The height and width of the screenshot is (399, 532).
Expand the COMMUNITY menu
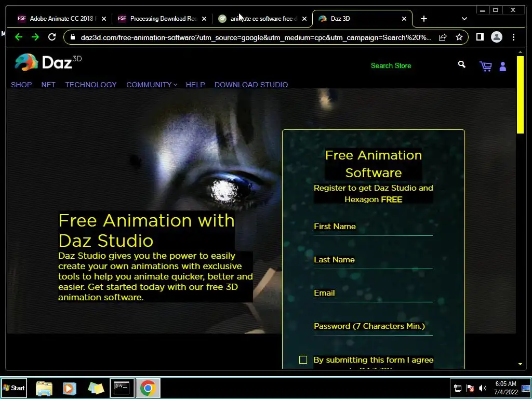152,85
